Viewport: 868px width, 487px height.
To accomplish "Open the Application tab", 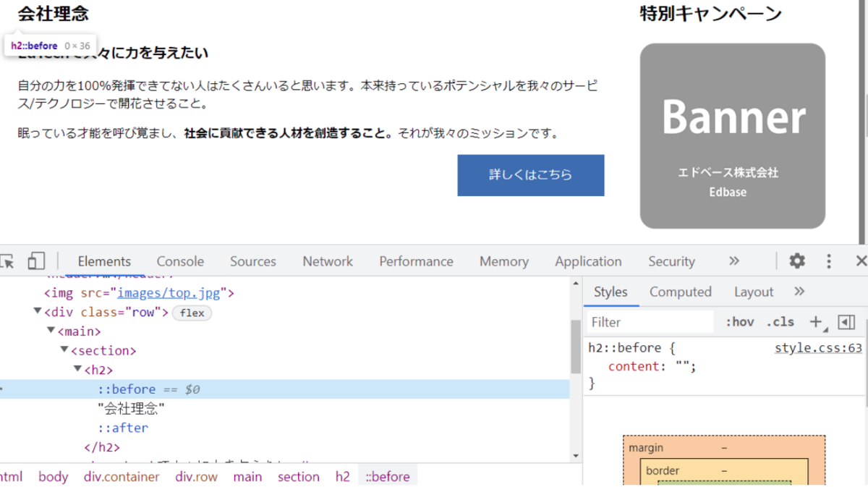I will click(588, 261).
